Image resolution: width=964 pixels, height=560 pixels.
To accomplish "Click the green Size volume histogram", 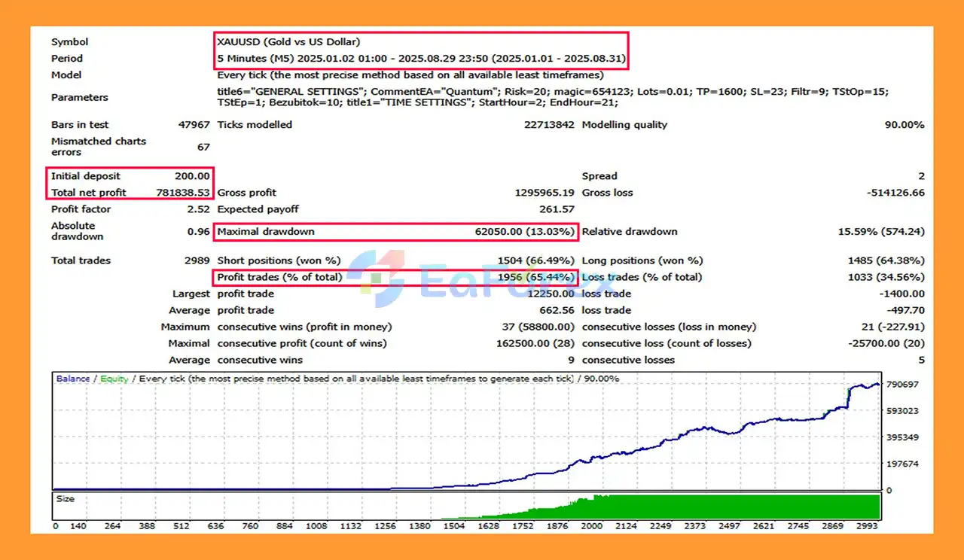I will [x=715, y=507].
